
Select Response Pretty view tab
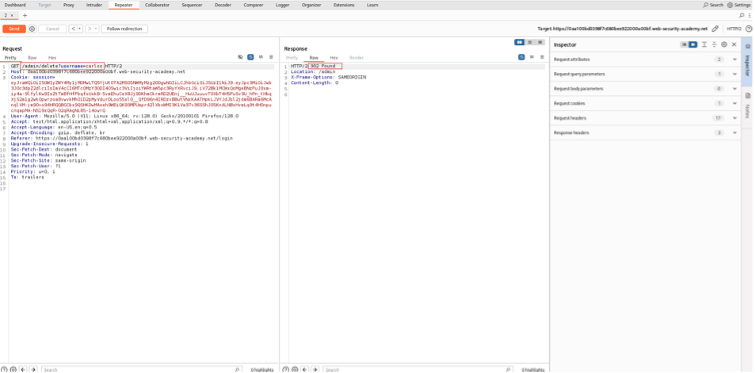click(292, 58)
